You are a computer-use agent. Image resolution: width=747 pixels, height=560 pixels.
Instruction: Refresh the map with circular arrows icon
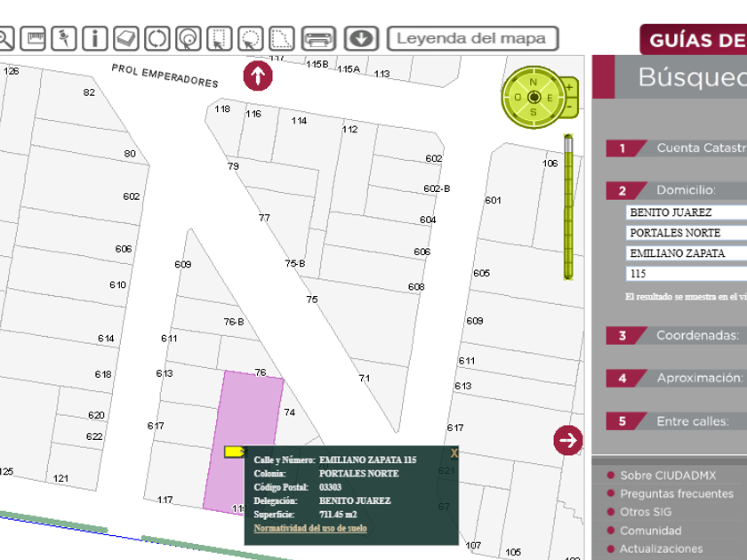coord(157,38)
